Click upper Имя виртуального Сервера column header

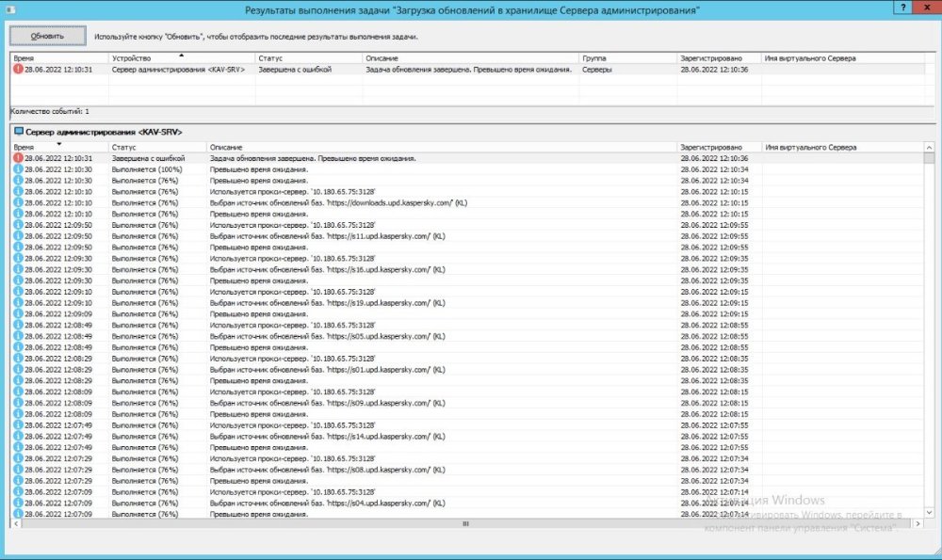pos(843,58)
